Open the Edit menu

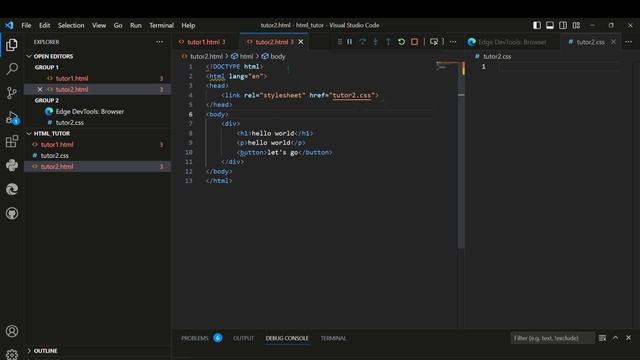[x=44, y=25]
